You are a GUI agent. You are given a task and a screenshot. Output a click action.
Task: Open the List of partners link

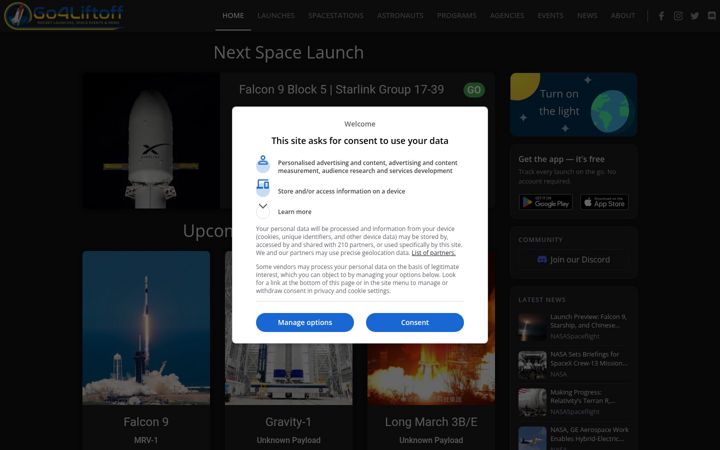pyautogui.click(x=433, y=253)
